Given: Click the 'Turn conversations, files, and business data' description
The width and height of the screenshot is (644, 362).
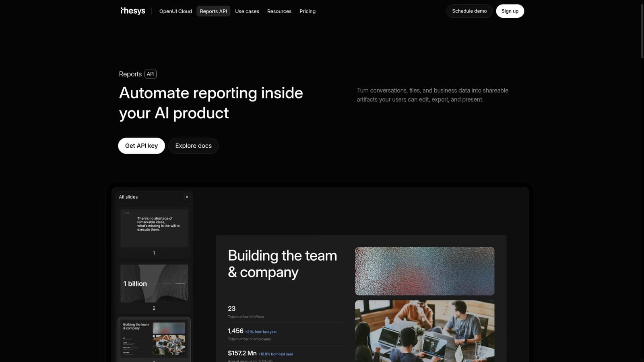Looking at the screenshot, I should [x=432, y=95].
